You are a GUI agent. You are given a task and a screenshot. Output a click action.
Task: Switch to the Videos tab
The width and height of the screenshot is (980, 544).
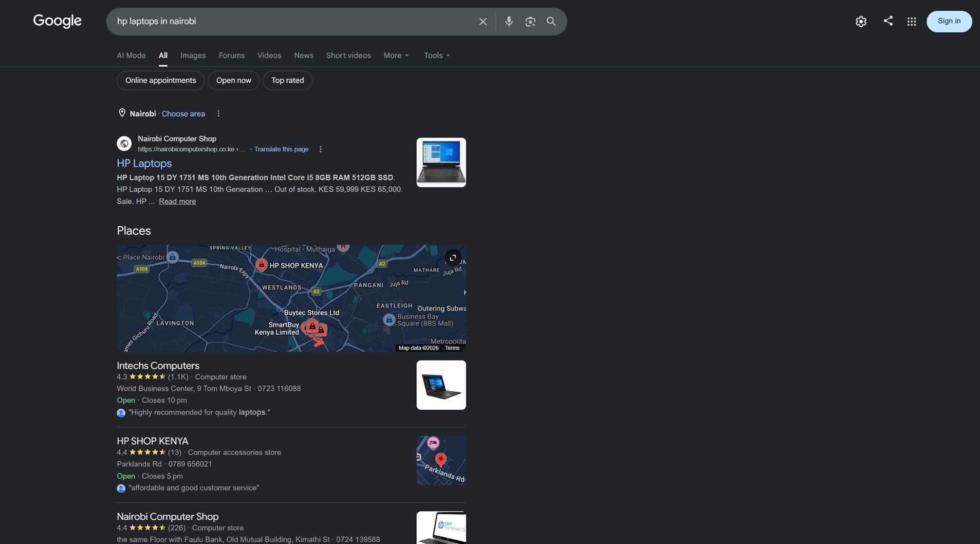pyautogui.click(x=269, y=55)
